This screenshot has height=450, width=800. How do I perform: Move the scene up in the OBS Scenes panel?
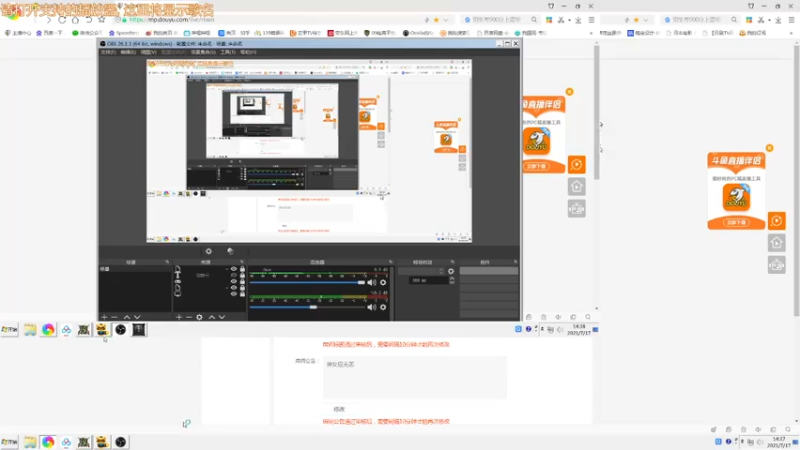click(x=127, y=317)
